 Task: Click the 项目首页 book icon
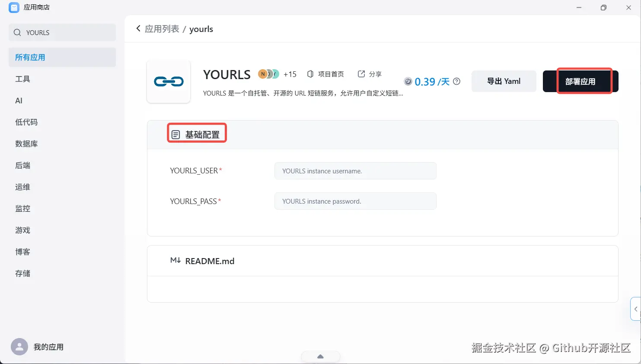click(310, 74)
